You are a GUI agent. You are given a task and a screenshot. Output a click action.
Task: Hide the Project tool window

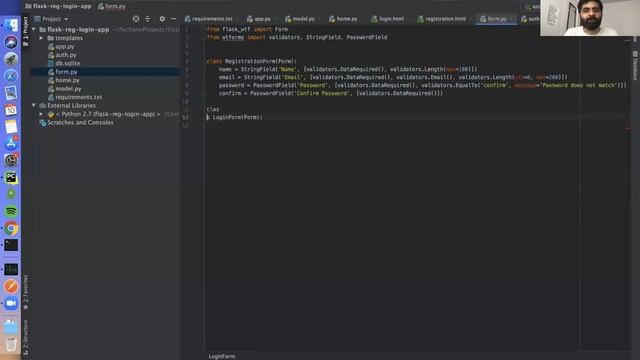point(173,19)
